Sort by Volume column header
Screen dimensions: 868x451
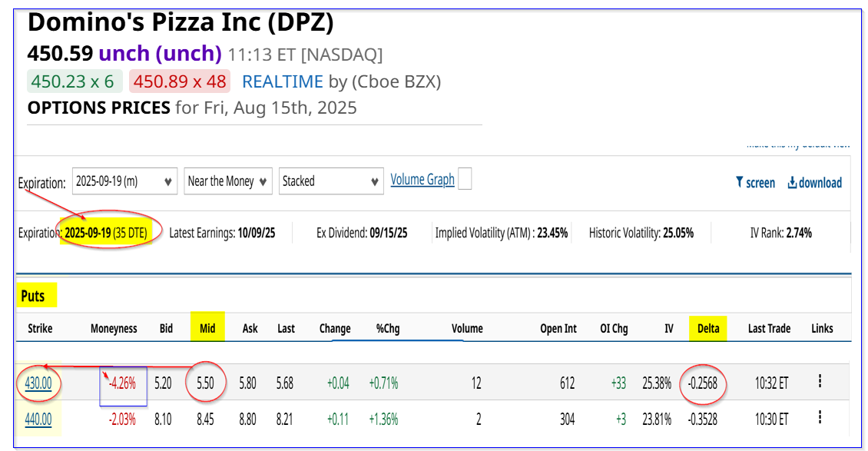click(467, 328)
